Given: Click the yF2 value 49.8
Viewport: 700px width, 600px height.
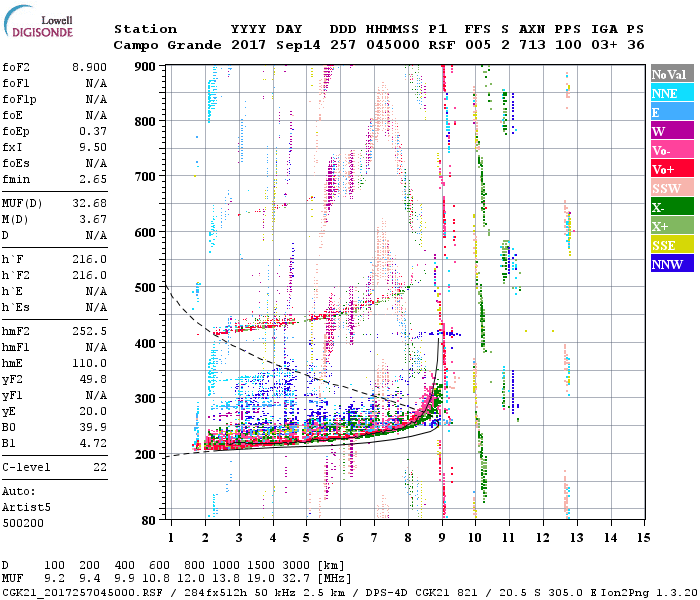Looking at the screenshot, I should pos(93,379).
